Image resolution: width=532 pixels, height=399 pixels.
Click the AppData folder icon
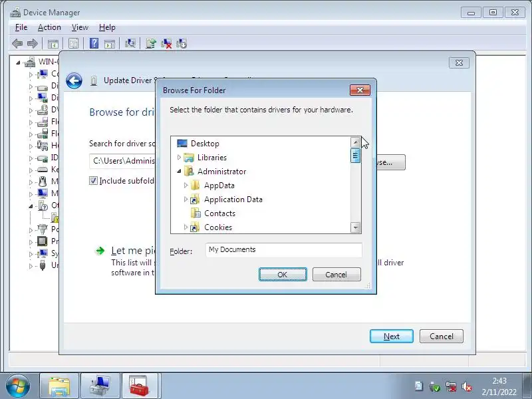point(195,186)
